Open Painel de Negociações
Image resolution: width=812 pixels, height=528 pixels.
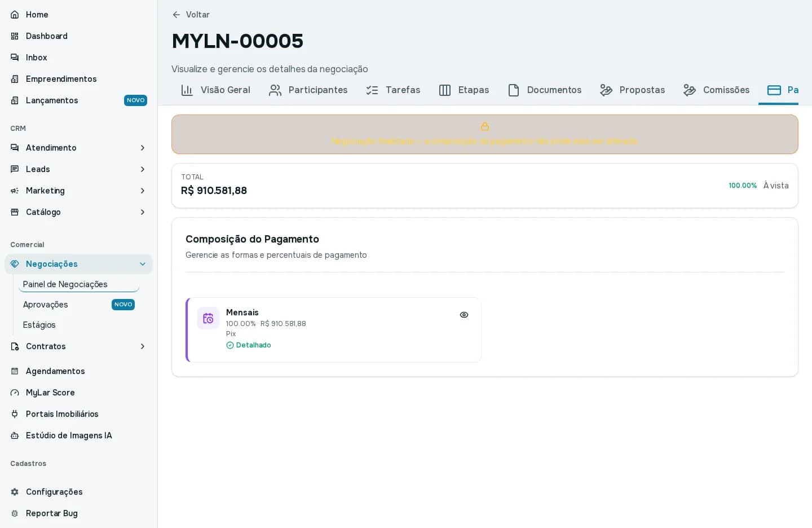coord(79,284)
